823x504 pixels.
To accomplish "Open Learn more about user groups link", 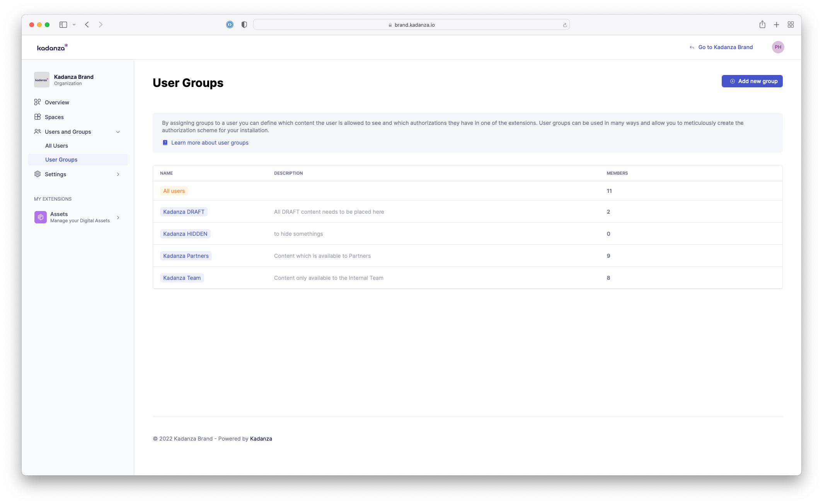I will (x=210, y=143).
